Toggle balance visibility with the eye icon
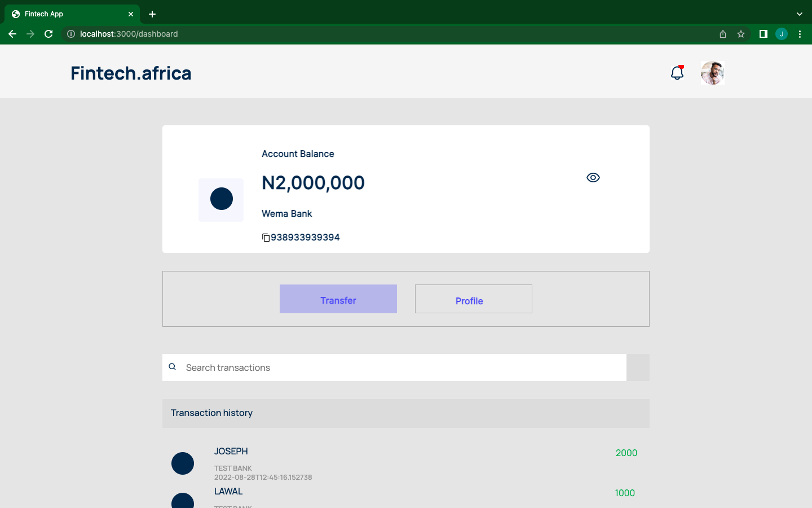The width and height of the screenshot is (812, 508). 593,177
